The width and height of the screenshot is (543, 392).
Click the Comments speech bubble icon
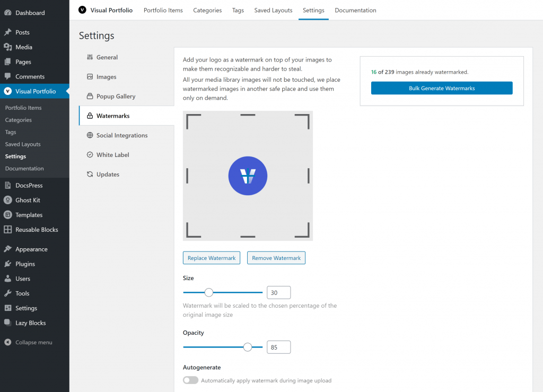click(7, 76)
